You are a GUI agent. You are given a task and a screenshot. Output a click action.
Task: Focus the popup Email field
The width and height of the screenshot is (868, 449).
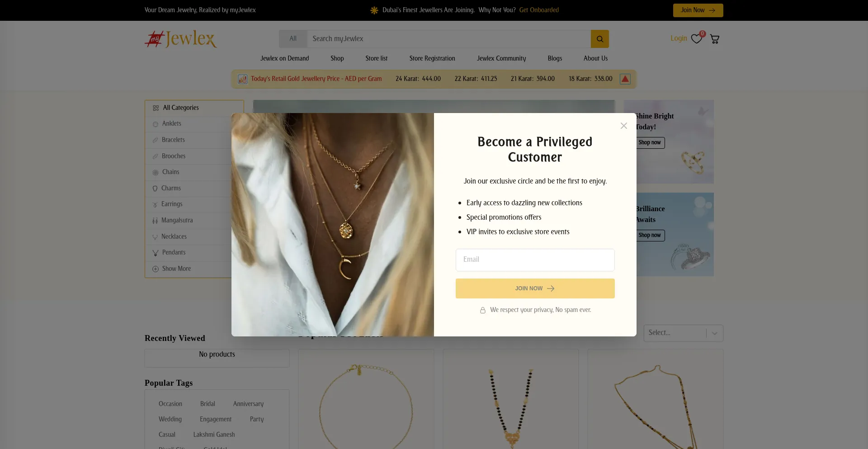coord(535,260)
